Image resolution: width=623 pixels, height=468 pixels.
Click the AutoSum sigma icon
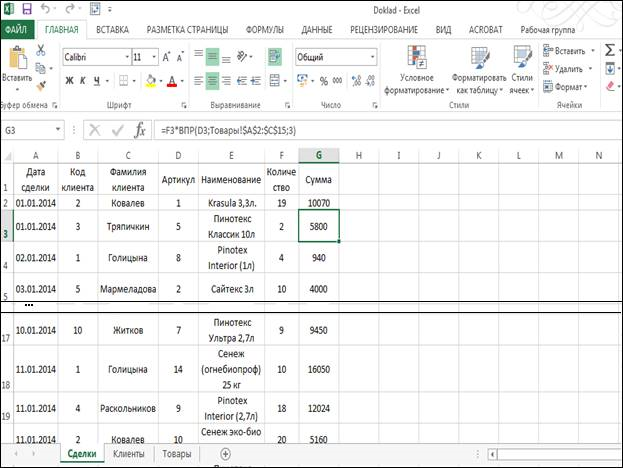[x=609, y=50]
